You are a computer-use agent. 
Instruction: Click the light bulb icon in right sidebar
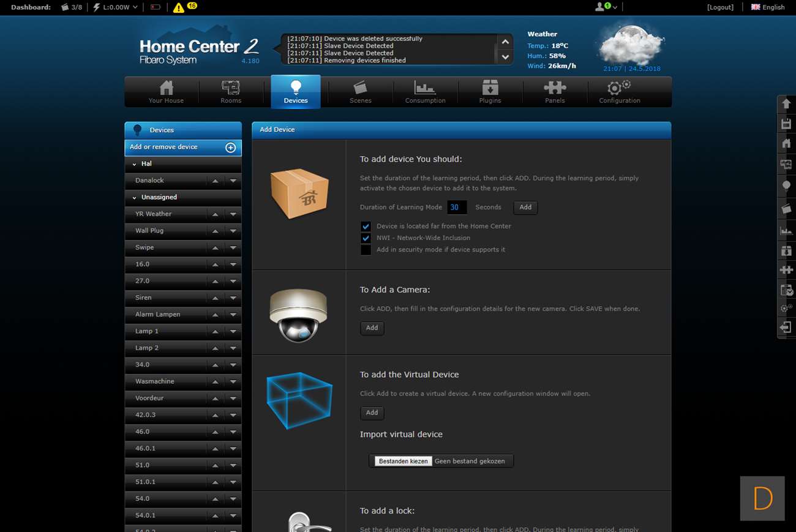pos(786,185)
